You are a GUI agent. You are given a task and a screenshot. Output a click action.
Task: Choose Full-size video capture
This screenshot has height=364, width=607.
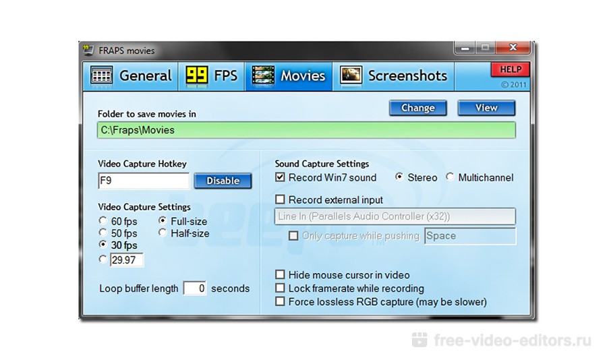163,220
